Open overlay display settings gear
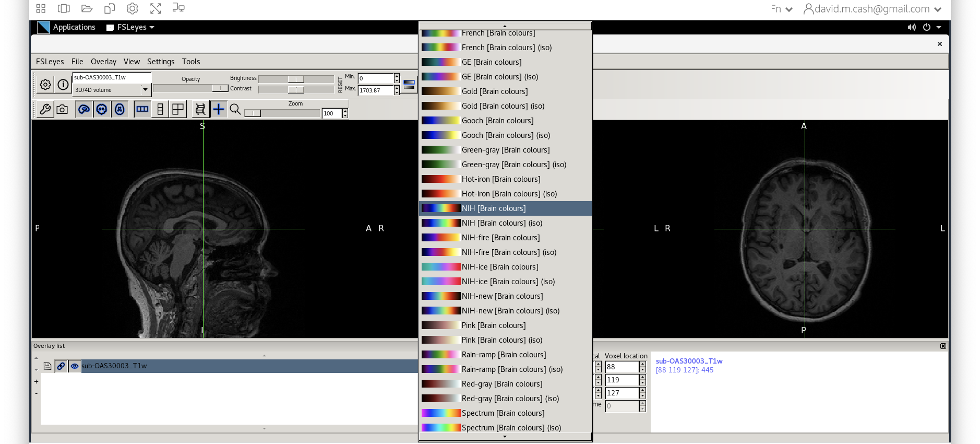 click(45, 84)
